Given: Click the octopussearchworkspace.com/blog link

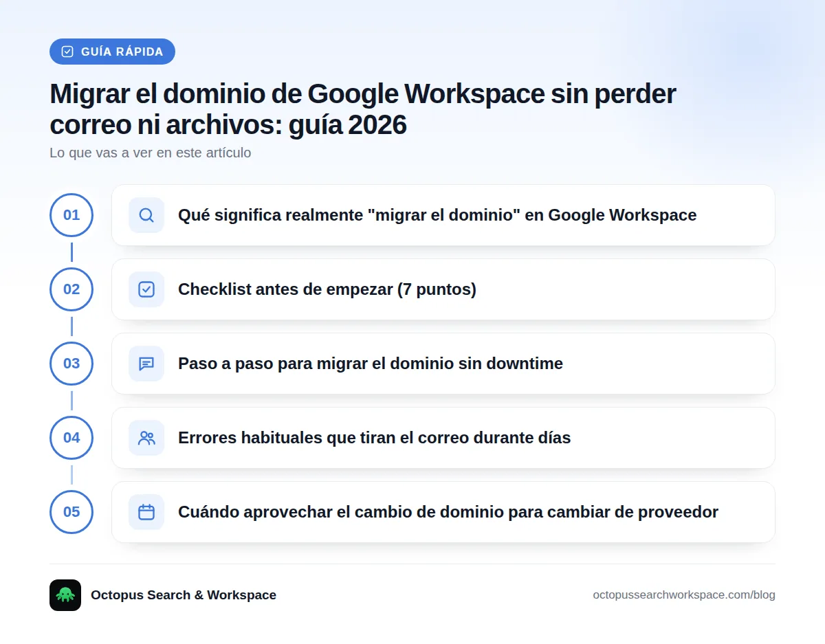Looking at the screenshot, I should coord(684,595).
